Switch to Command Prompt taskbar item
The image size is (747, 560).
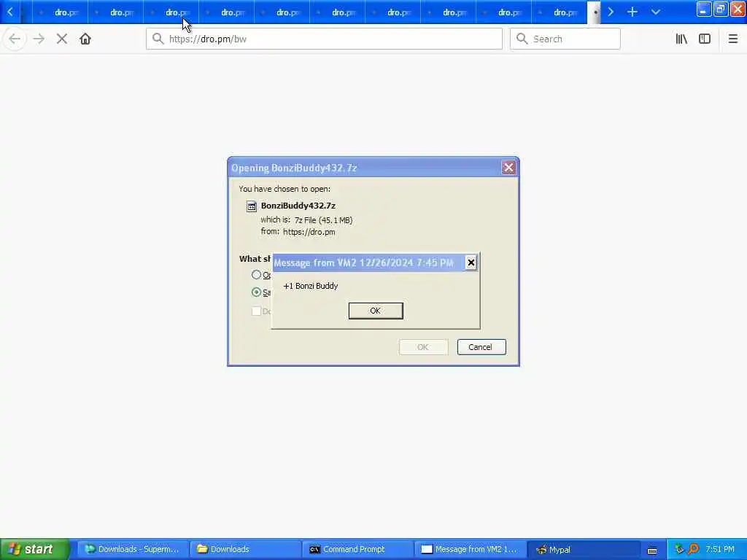[x=357, y=550]
